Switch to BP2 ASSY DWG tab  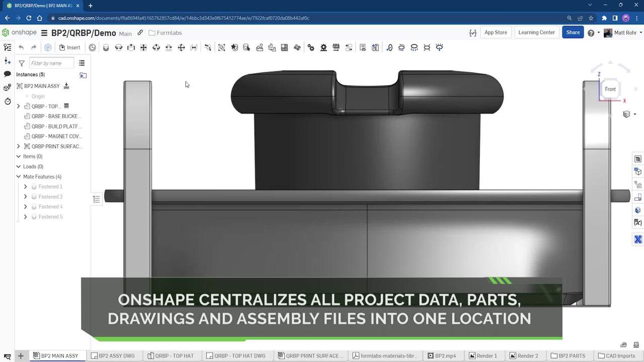(113, 356)
